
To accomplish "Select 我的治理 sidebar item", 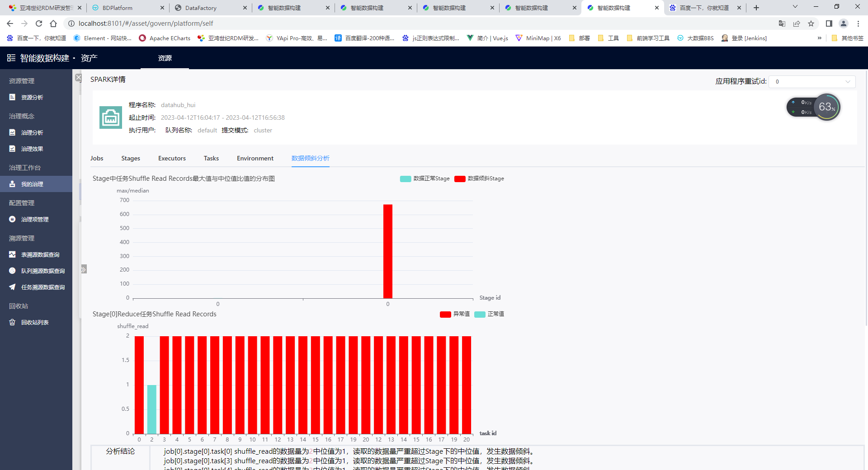I will click(36, 184).
